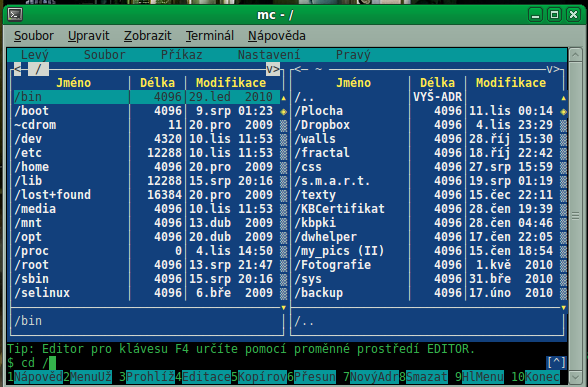
Task: Select the /sbin directory
Action: 147,279
